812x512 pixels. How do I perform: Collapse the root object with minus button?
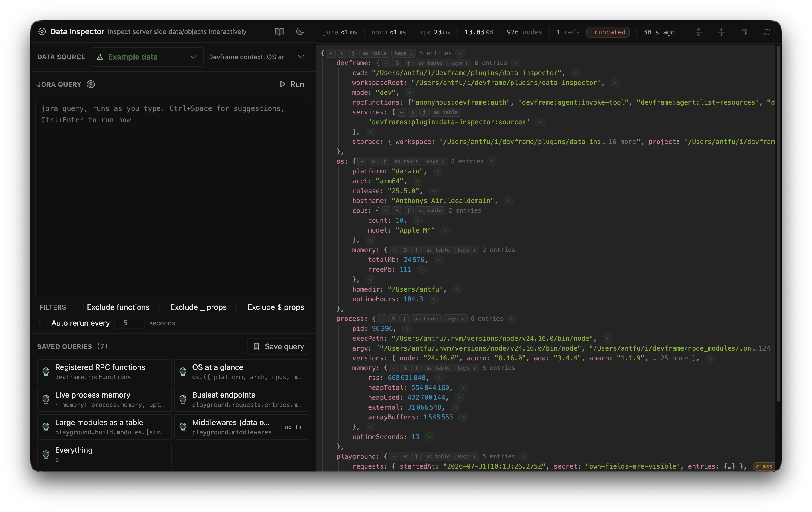(331, 53)
